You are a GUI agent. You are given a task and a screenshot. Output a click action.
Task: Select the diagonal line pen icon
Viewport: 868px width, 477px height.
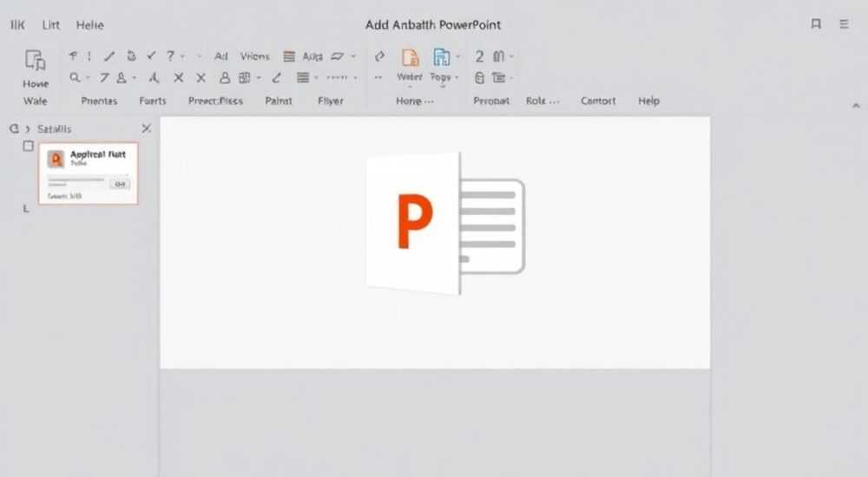click(x=109, y=56)
